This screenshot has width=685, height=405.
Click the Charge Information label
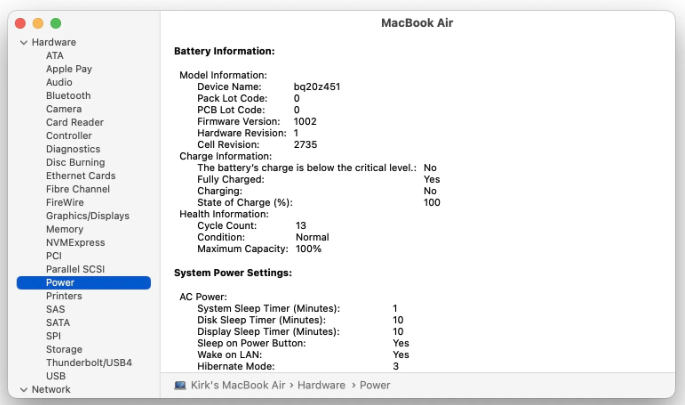coord(225,156)
